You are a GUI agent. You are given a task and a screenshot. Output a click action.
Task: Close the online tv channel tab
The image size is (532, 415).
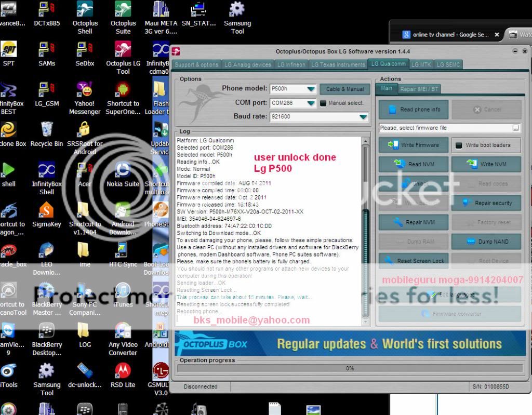tap(497, 35)
